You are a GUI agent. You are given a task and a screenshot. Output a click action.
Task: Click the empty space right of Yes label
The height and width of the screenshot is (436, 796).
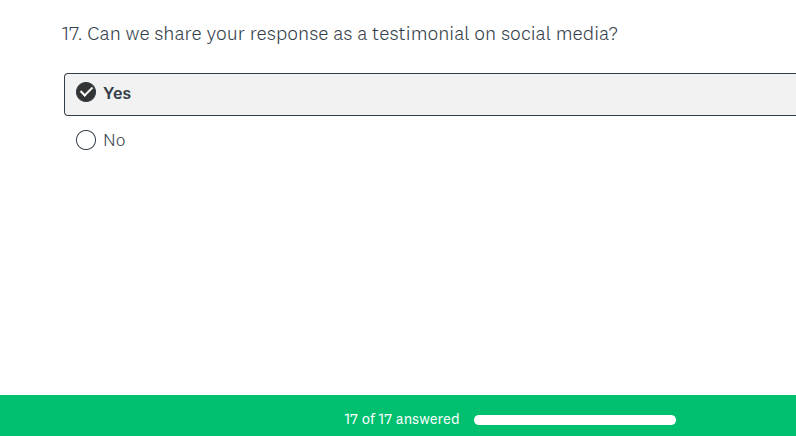point(450,94)
